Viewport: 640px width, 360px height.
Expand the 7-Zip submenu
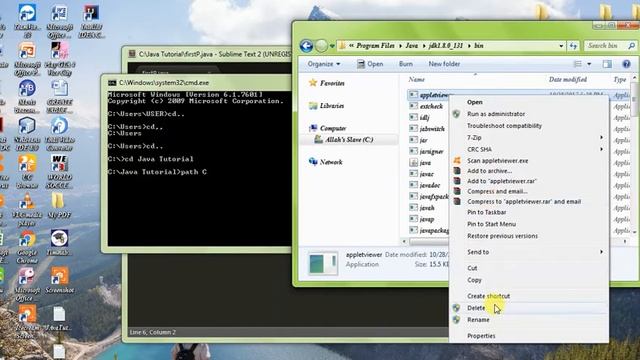coord(529,138)
